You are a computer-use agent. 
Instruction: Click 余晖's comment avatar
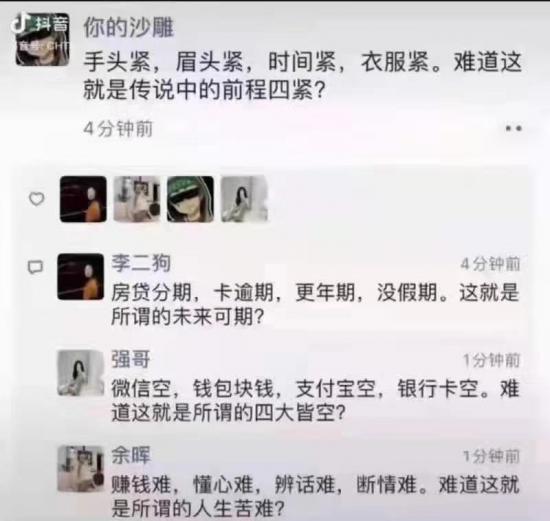(x=81, y=469)
